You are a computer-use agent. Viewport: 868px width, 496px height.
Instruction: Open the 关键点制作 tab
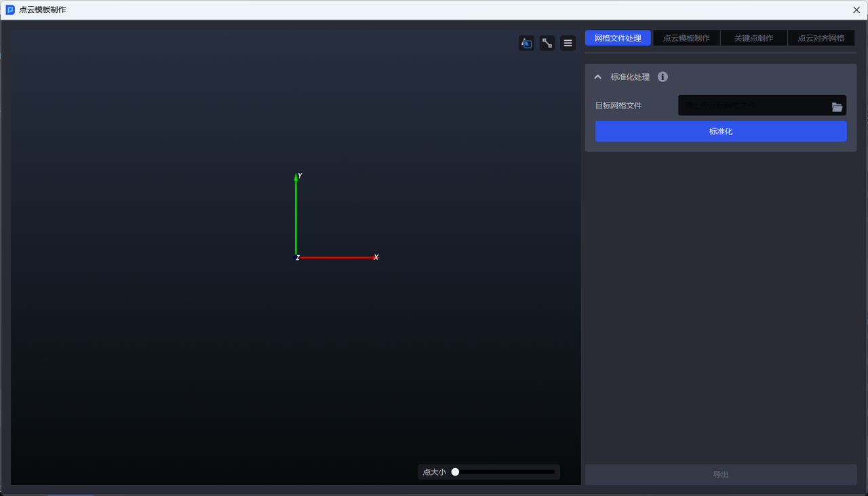[753, 38]
